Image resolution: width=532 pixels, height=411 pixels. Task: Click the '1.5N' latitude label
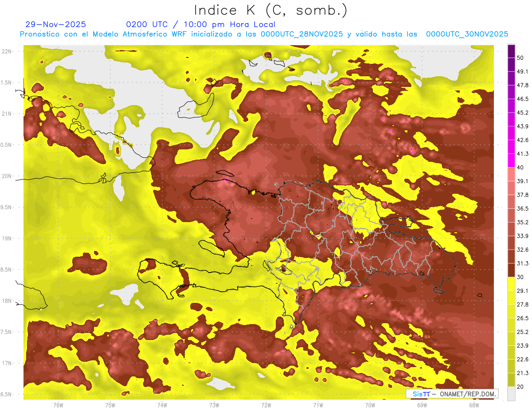[x=7, y=82]
